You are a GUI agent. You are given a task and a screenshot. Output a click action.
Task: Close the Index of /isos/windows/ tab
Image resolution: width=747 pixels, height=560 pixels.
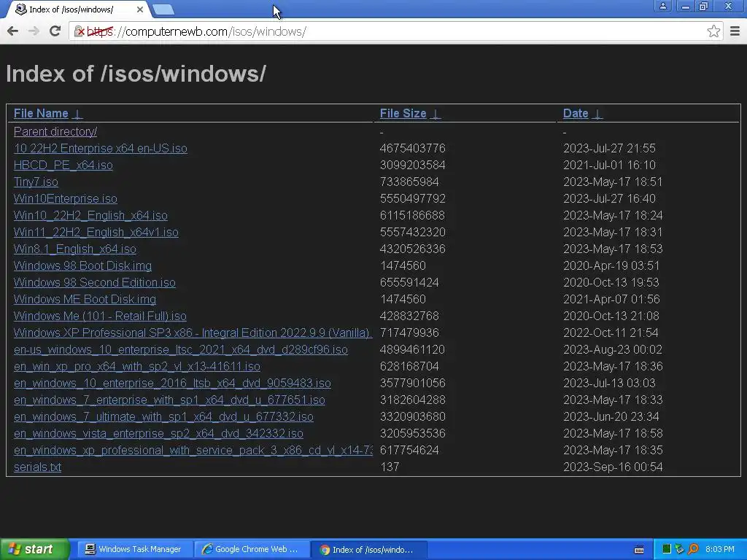pyautogui.click(x=139, y=9)
